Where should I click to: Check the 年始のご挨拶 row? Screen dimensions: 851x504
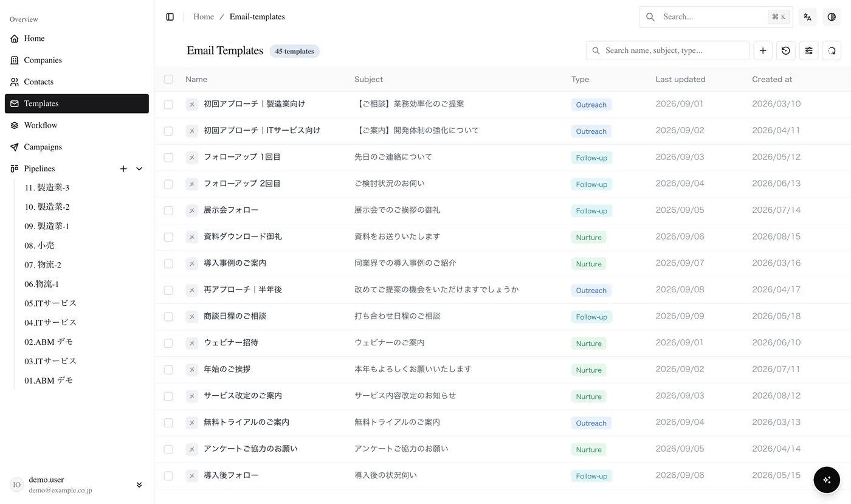click(168, 370)
